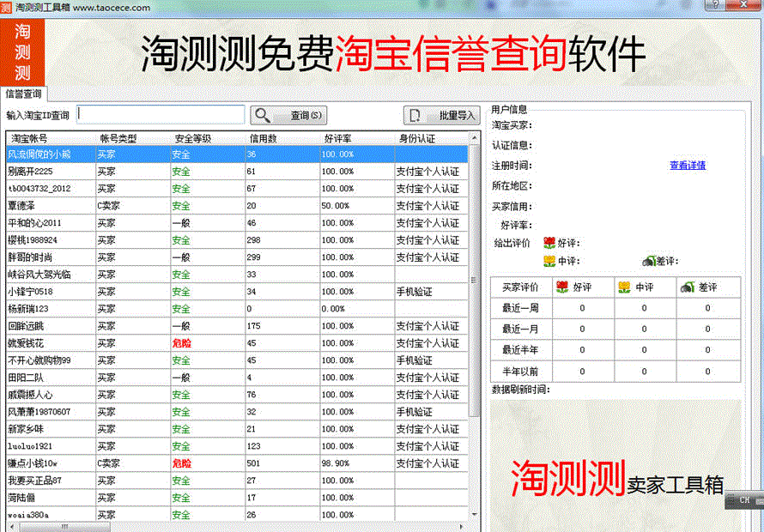Click the yellow flower 中评 icon in 买家评价 table
The height and width of the screenshot is (532, 764).
[x=625, y=287]
